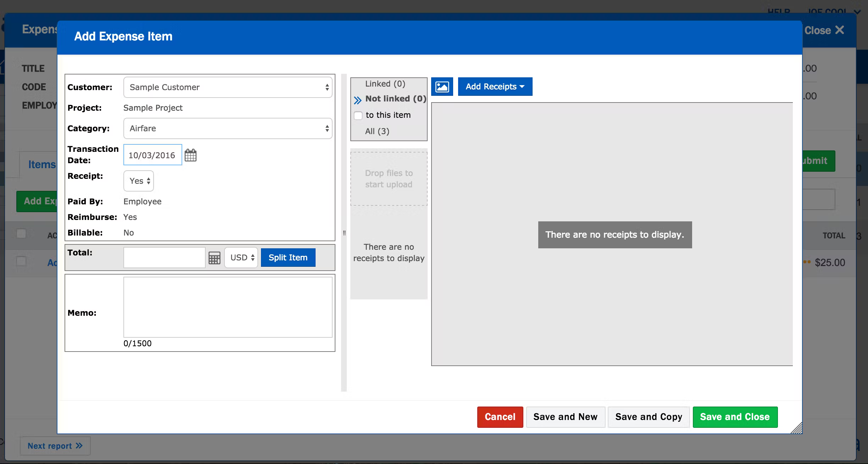Open the calculator next to Total field

[x=214, y=258]
